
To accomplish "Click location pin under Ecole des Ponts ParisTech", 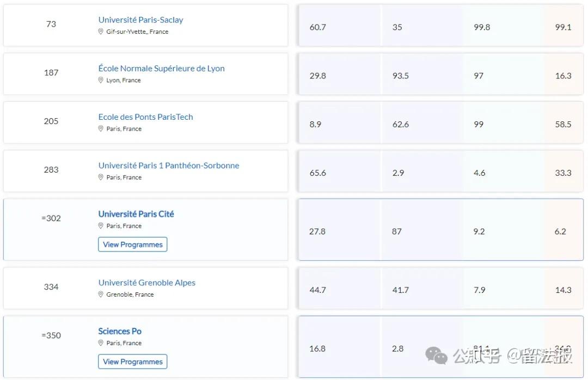I will coord(101,128).
